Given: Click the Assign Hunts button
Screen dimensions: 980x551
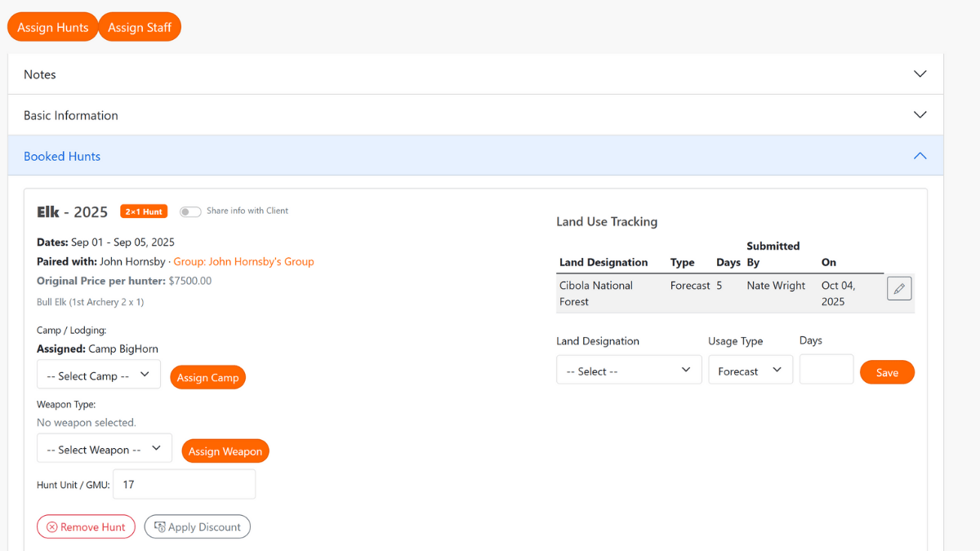Looking at the screenshot, I should pyautogui.click(x=53, y=27).
